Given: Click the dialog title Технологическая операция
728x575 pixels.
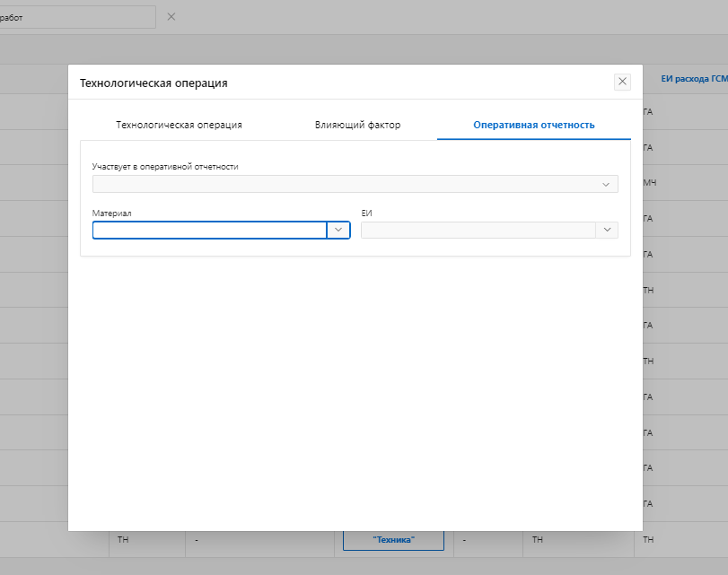Looking at the screenshot, I should 153,83.
